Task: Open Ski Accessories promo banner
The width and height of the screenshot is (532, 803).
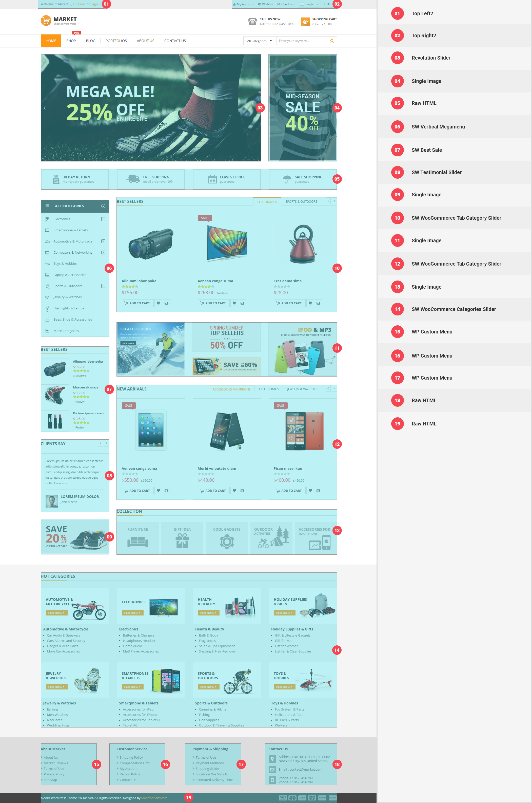Action: click(x=151, y=349)
